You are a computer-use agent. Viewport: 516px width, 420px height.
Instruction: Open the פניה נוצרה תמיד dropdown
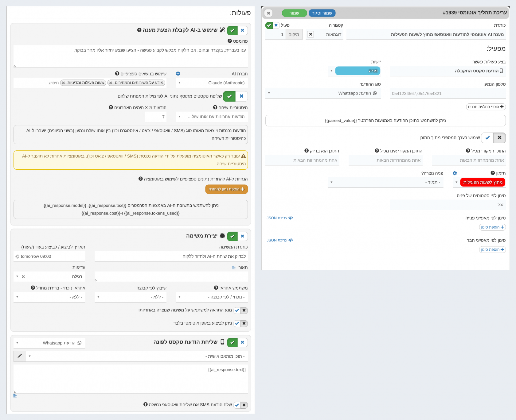pyautogui.click(x=385, y=182)
